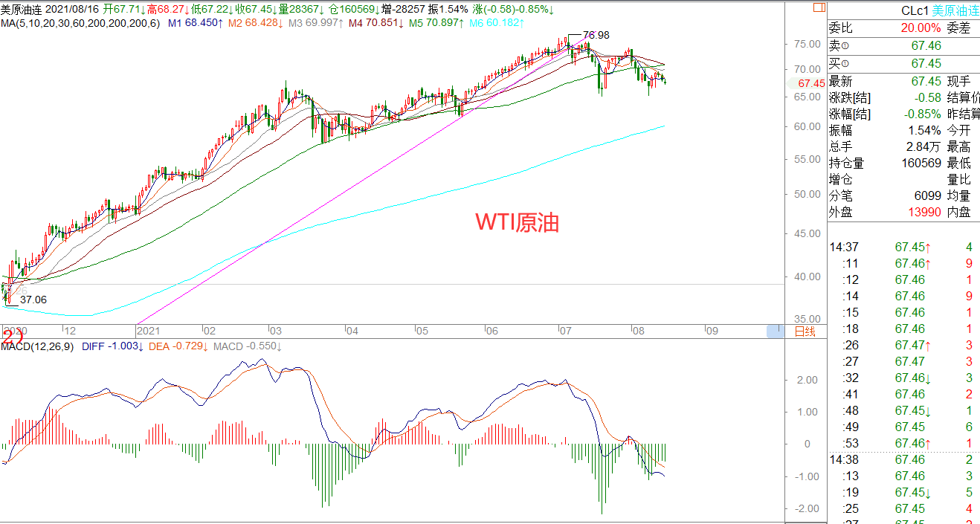
Task: Click the red 67.45 current price tag on axis
Action: (810, 83)
